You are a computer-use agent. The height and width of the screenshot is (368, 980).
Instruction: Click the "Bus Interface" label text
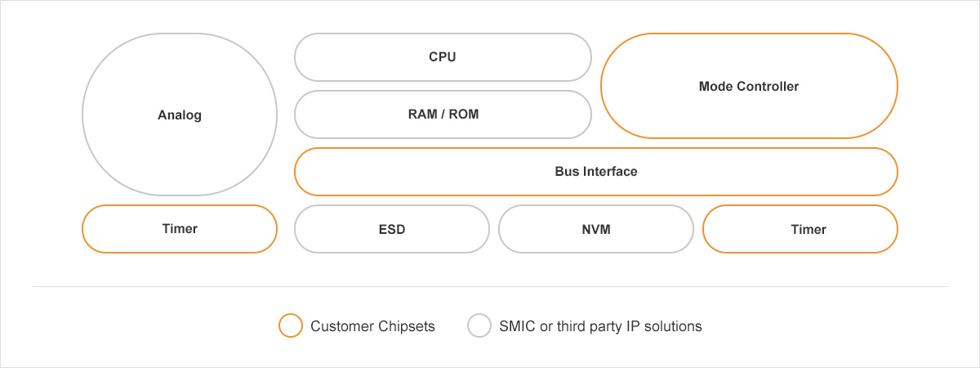tap(595, 172)
